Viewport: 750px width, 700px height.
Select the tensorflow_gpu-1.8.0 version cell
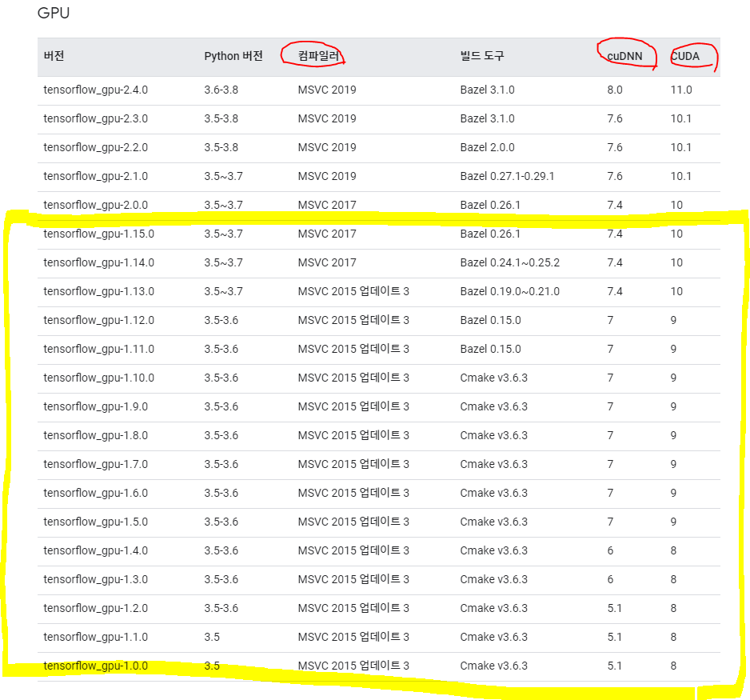click(x=96, y=435)
